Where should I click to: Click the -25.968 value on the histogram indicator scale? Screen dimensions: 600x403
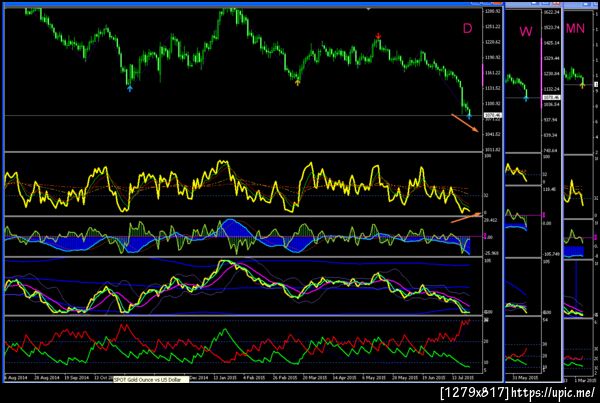pos(491,253)
